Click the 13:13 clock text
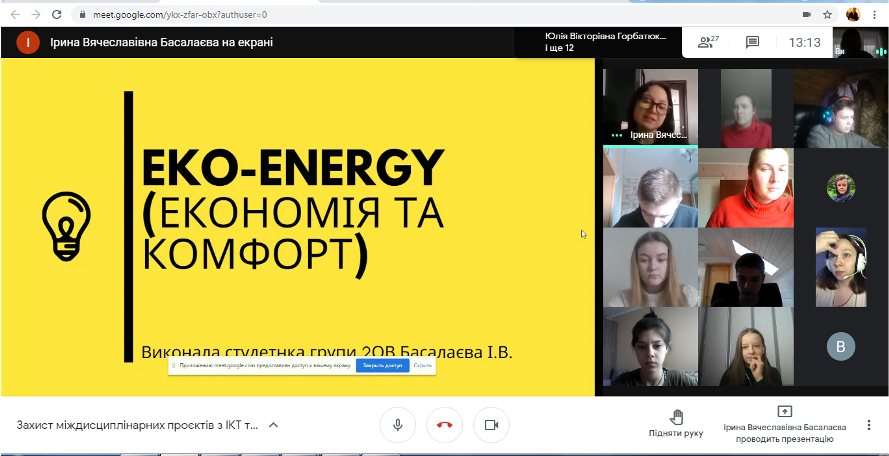This screenshot has width=889, height=456. tap(805, 43)
